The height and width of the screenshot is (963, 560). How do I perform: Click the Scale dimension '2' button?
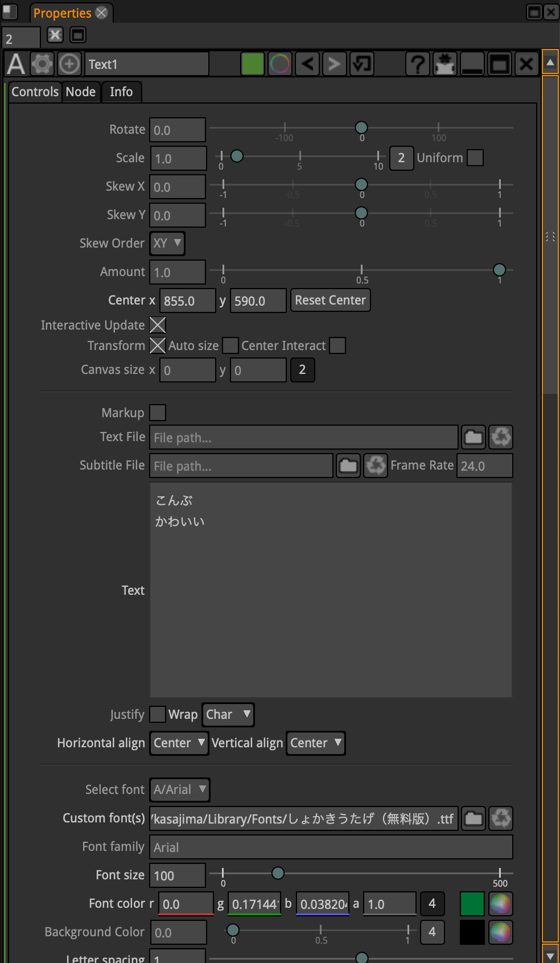click(x=401, y=158)
